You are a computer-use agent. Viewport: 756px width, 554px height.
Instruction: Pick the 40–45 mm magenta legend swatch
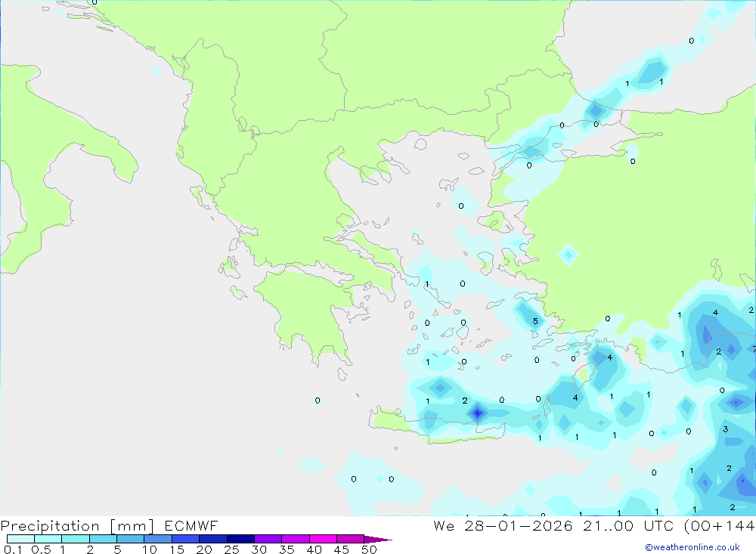click(x=323, y=539)
